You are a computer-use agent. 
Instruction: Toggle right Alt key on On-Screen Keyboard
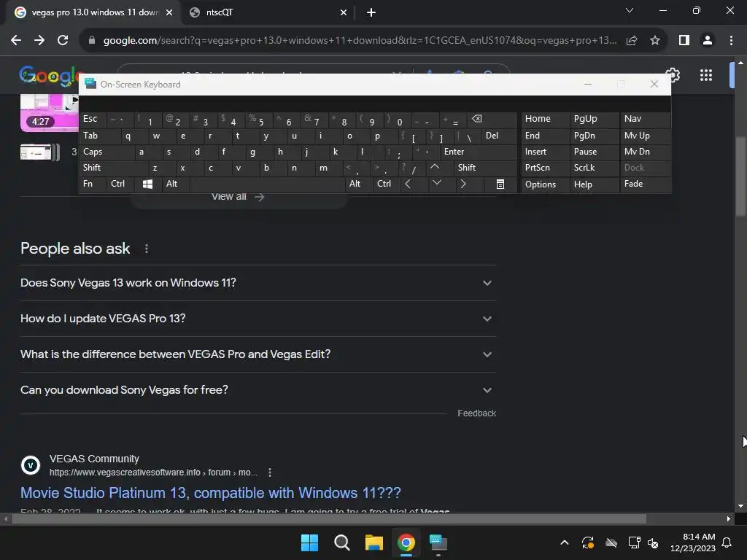pos(358,184)
